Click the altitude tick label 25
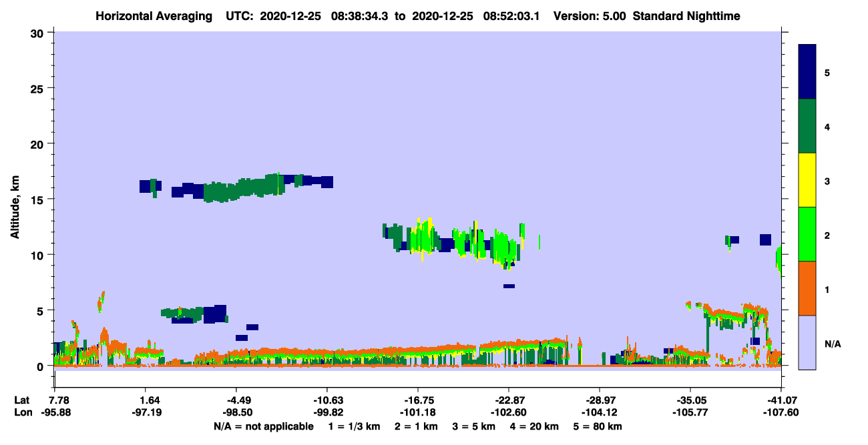This screenshot has height=445, width=868. coord(39,88)
